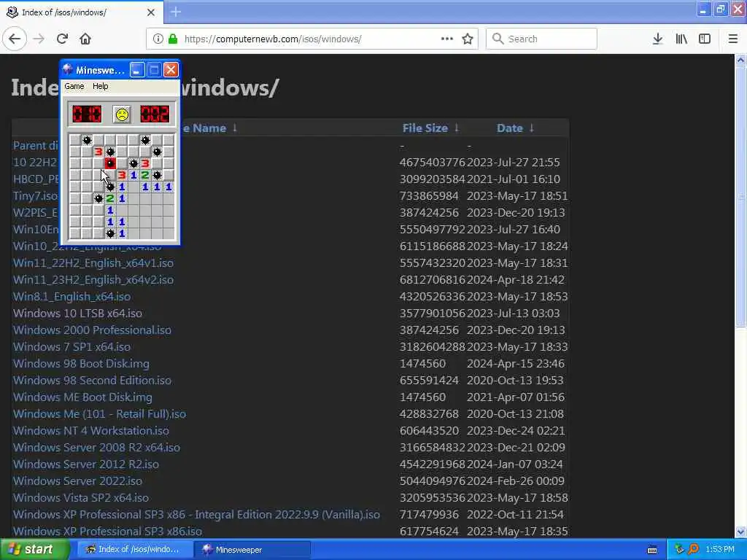Click the sad smiley face in Minesweeper
The height and width of the screenshot is (560, 747).
(x=122, y=114)
